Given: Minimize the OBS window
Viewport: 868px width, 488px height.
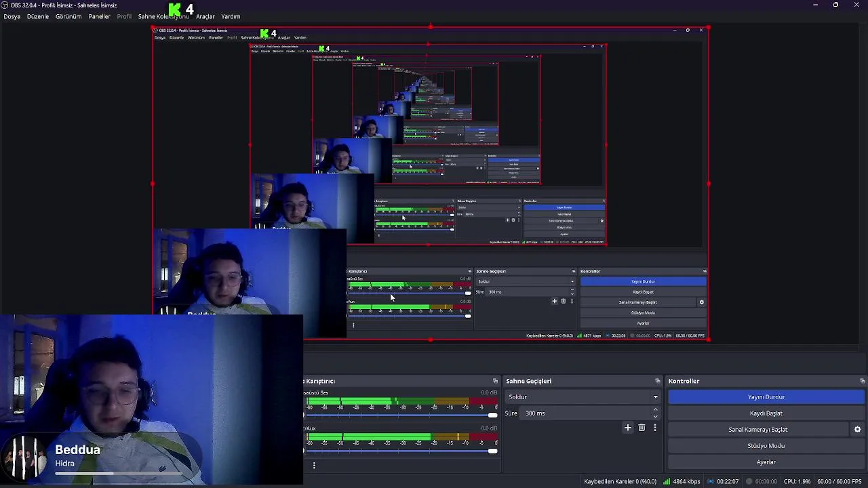Looking at the screenshot, I should pyautogui.click(x=815, y=5).
